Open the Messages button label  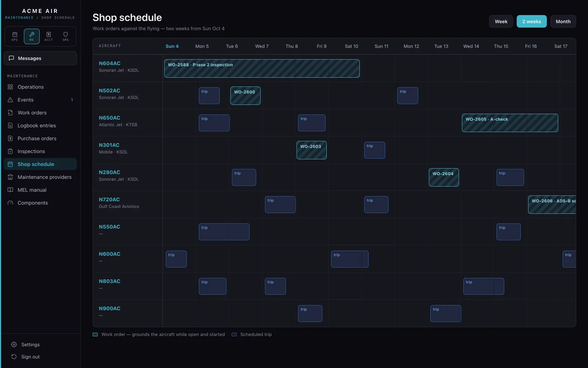[x=29, y=58]
